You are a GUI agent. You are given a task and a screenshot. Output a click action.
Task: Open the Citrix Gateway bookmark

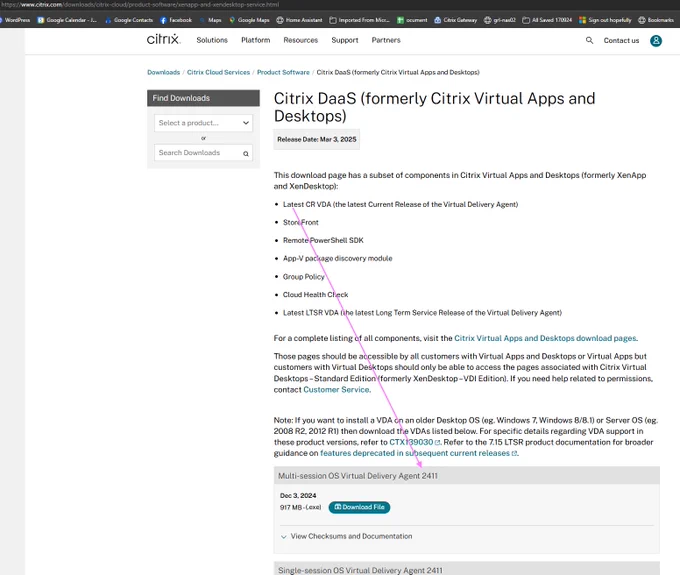click(456, 20)
